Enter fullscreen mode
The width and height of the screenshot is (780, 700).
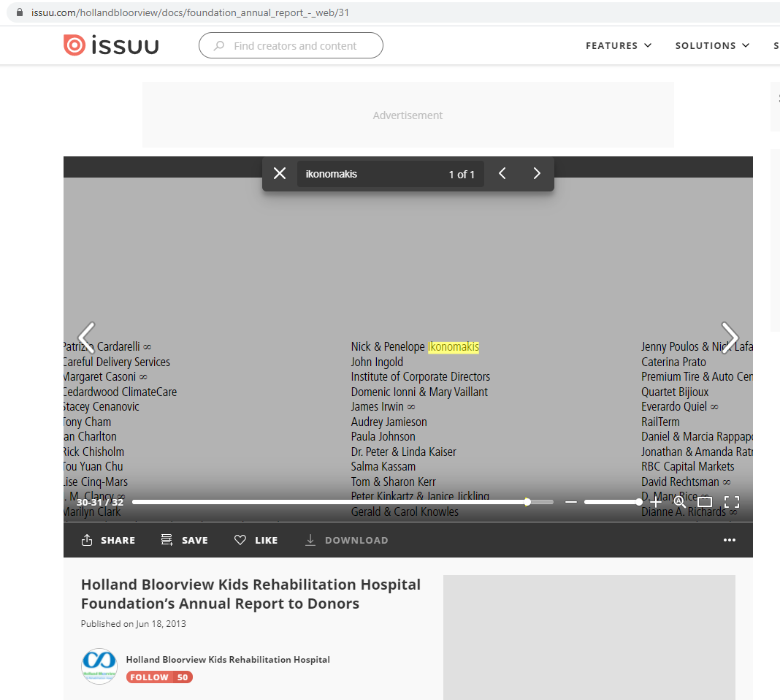click(x=732, y=502)
